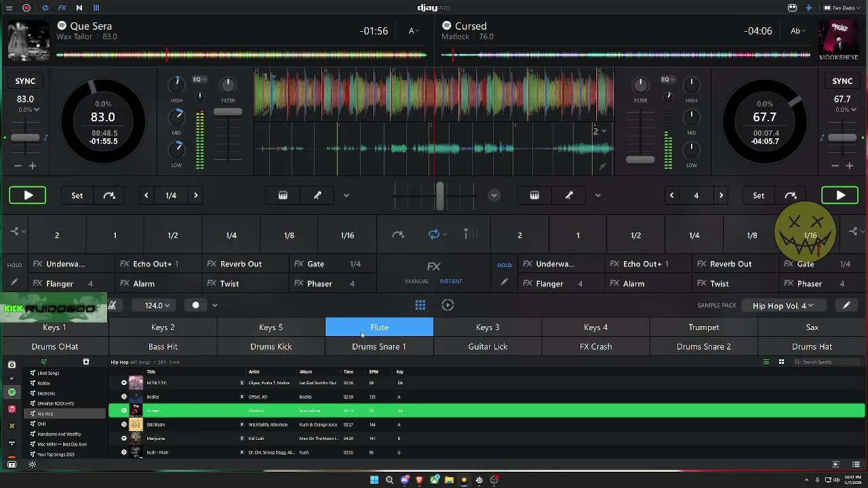
Task: Expand right deck tools dropdown arrow
Action: (x=597, y=195)
